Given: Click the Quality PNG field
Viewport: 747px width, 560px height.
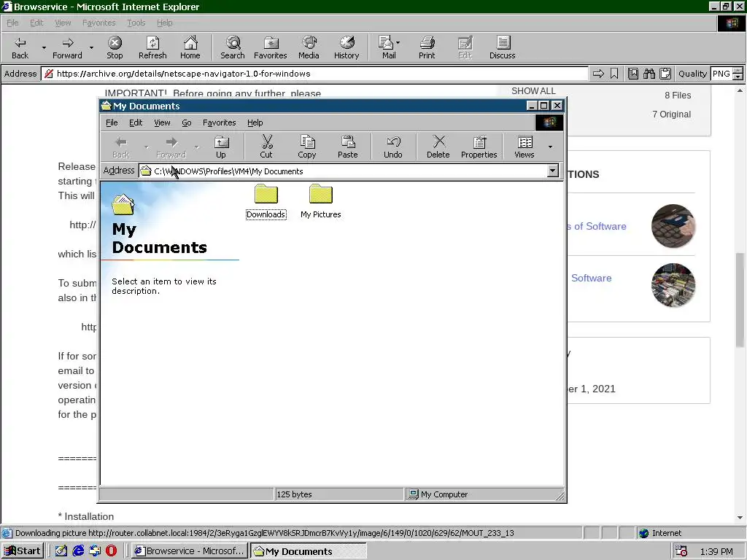Looking at the screenshot, I should (x=721, y=74).
